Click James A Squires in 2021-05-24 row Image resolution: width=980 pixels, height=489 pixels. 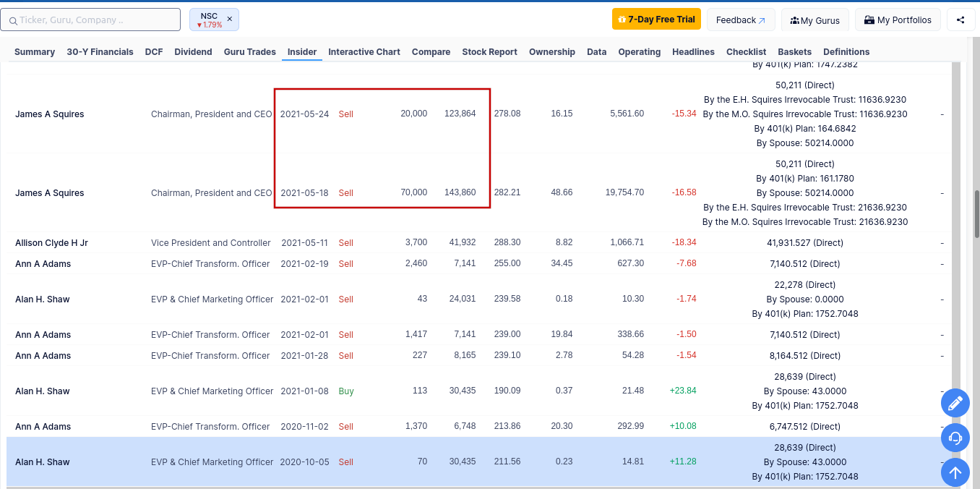click(x=50, y=114)
